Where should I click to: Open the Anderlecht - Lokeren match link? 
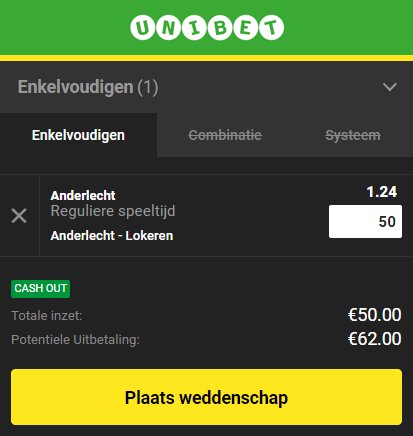112,236
